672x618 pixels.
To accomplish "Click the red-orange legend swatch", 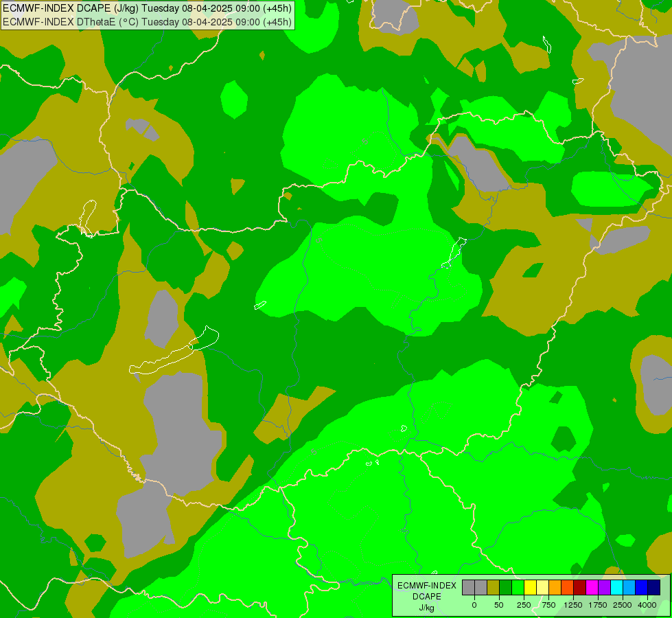I will coord(568,588).
